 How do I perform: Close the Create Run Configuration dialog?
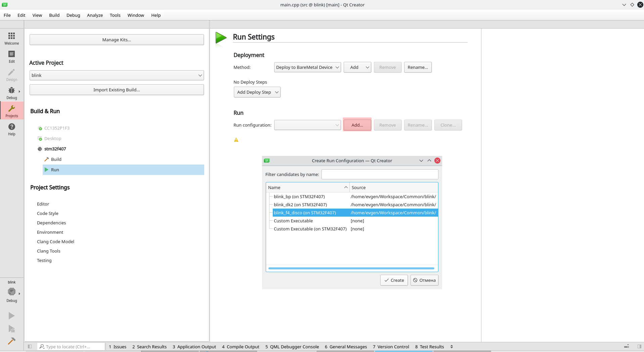[437, 161]
